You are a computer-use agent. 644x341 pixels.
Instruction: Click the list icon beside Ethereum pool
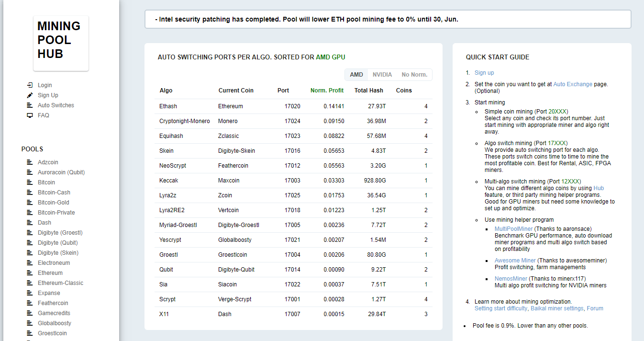click(30, 273)
